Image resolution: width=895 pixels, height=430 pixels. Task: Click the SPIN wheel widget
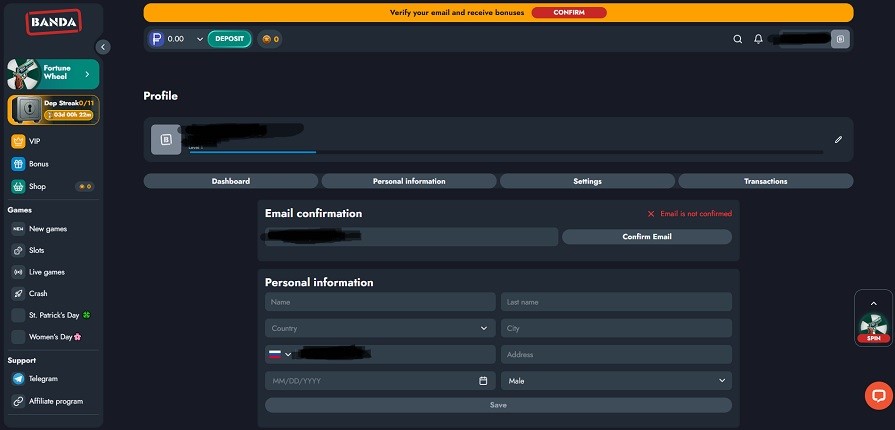click(x=874, y=328)
